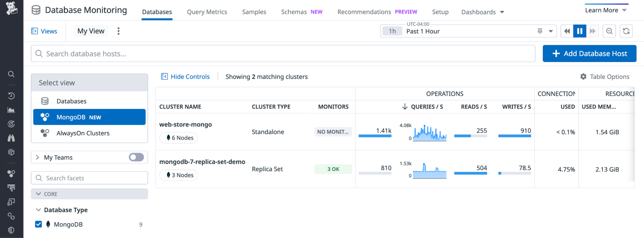The image size is (644, 238).
Task: Click the zoom out time range icon
Action: [x=609, y=31]
